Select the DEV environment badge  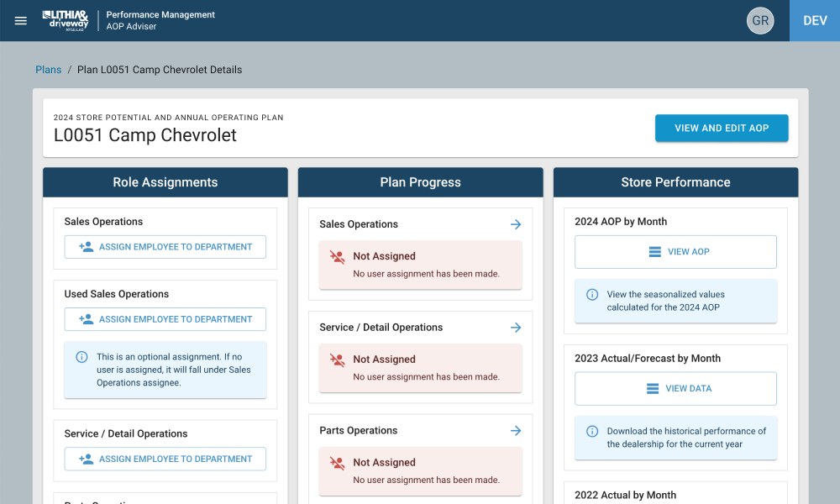[x=815, y=21]
